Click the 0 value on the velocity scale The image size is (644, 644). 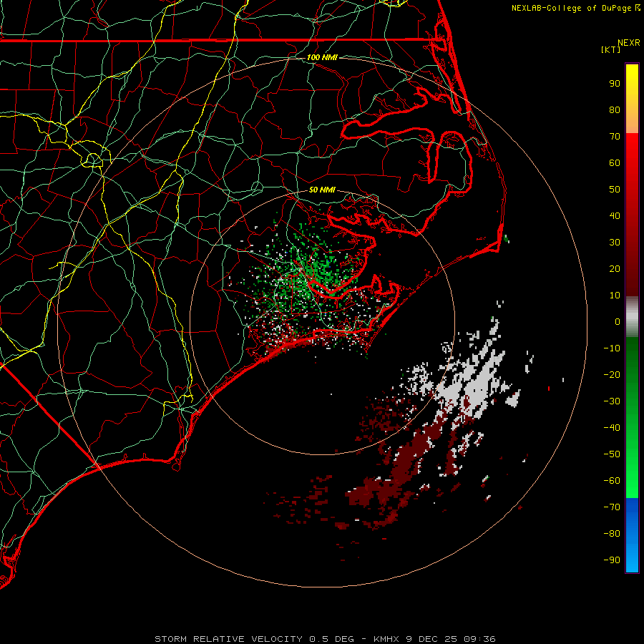pos(618,322)
